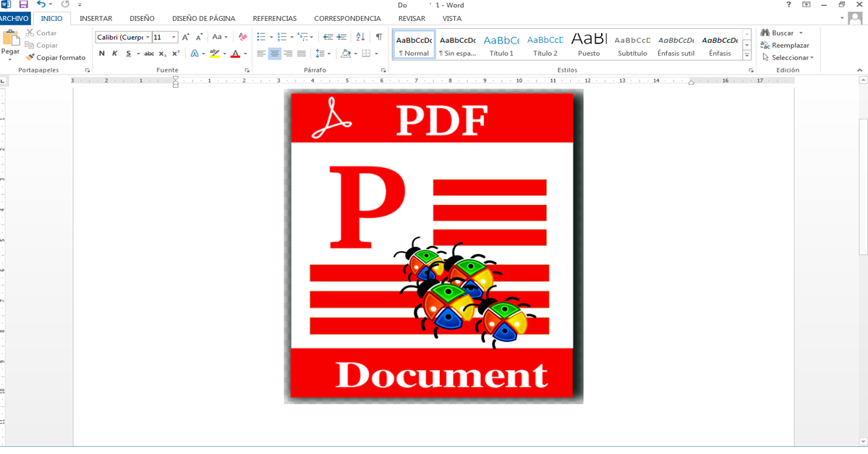Switch to the DISEÑO tab
Screen dimensions: 868x454
click(142, 18)
